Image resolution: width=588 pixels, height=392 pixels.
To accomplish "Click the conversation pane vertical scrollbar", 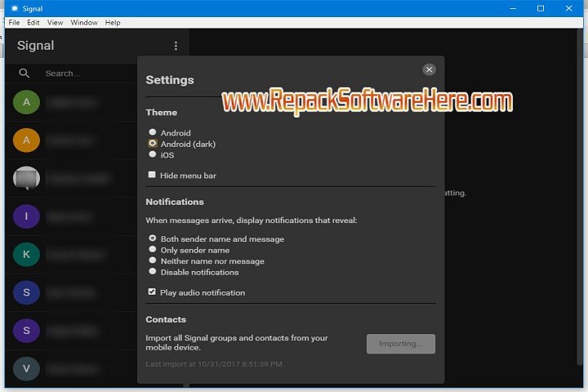I will coord(580,197).
